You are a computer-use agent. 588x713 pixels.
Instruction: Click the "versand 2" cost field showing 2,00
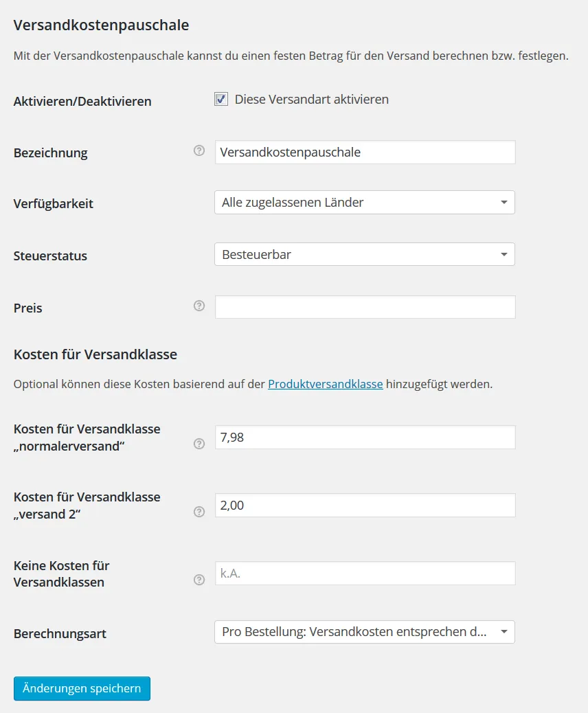click(365, 505)
